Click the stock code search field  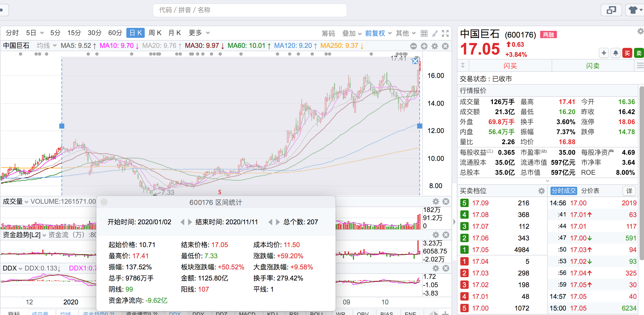pyautogui.click(x=250, y=10)
